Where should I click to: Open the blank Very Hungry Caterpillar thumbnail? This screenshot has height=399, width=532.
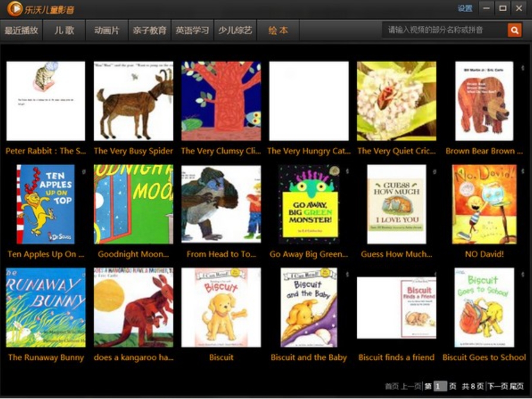coord(309,101)
